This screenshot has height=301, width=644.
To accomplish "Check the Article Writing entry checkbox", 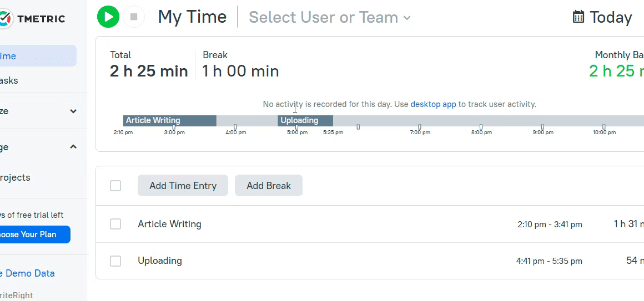I will click(115, 224).
